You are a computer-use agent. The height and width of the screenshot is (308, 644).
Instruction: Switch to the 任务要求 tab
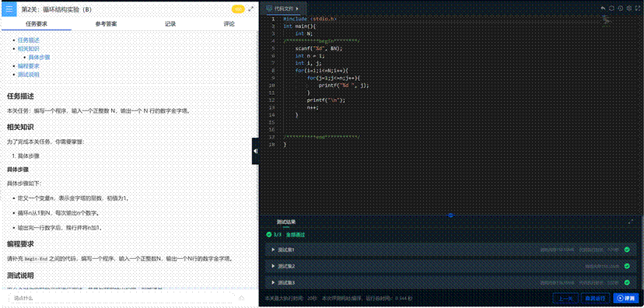(36, 24)
